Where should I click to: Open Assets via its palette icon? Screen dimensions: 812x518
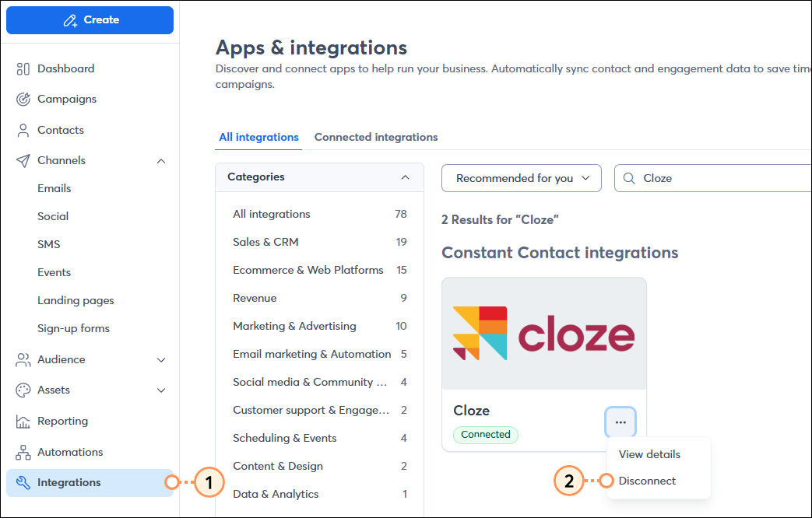(23, 390)
